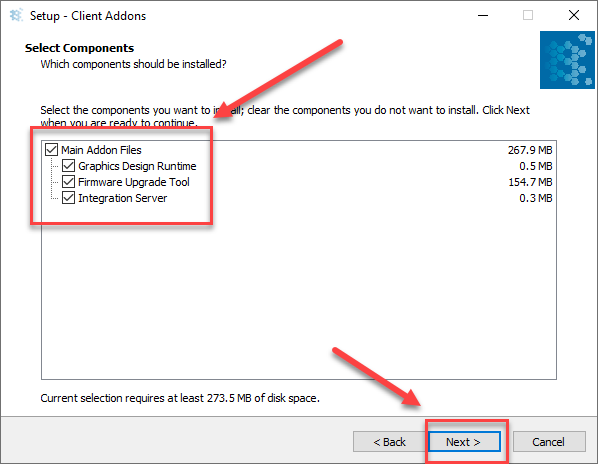Cancel the setup wizard

549,442
